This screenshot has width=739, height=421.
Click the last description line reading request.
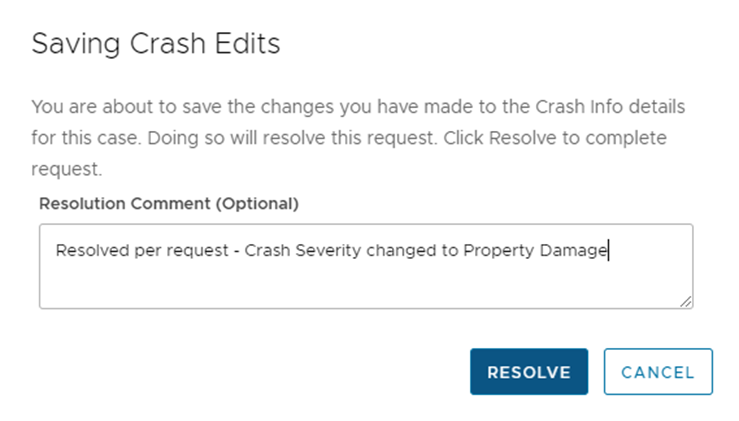click(66, 169)
